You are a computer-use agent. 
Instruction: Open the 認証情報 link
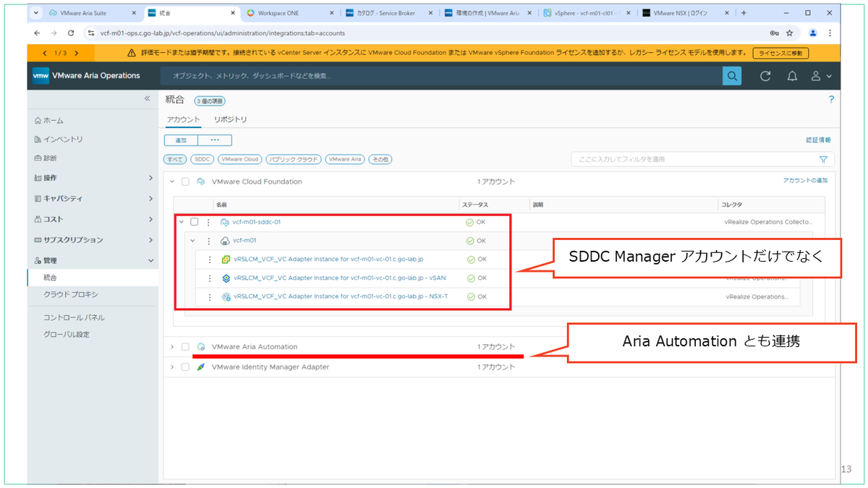(x=818, y=140)
